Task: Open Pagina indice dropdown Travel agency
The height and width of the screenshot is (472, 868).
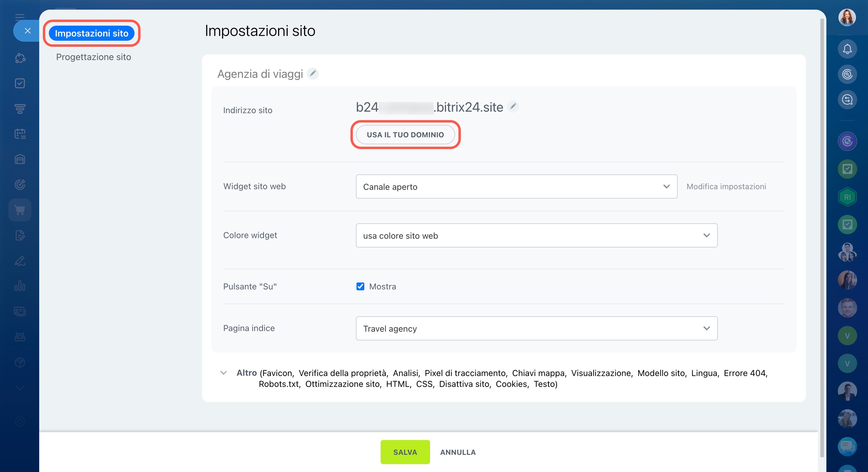Action: 537,328
